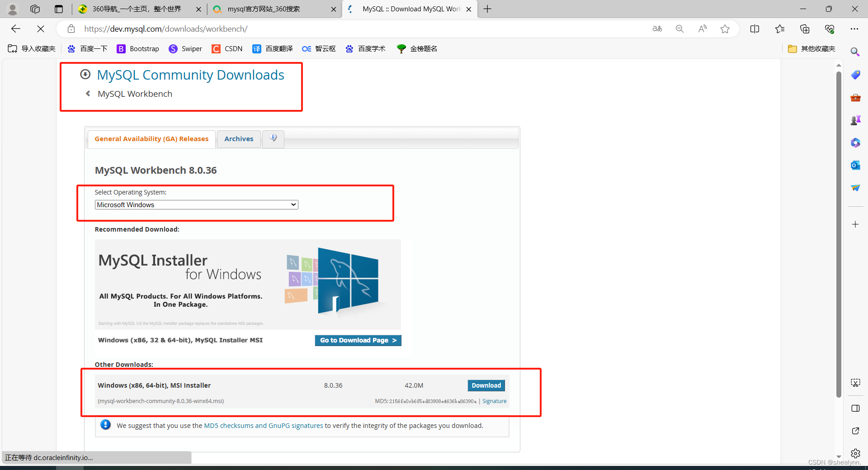This screenshot has height=470, width=868.
Task: Click the information tab icon
Action: 274,138
